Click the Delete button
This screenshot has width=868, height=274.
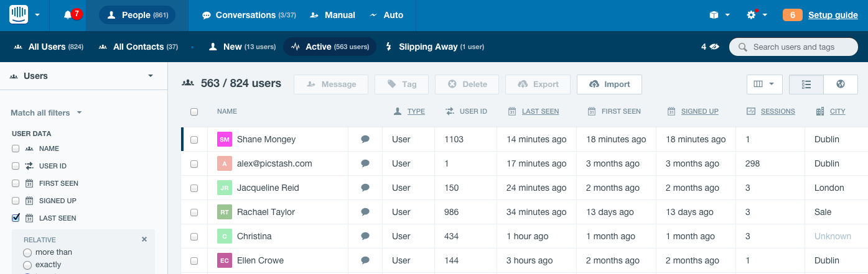point(467,84)
